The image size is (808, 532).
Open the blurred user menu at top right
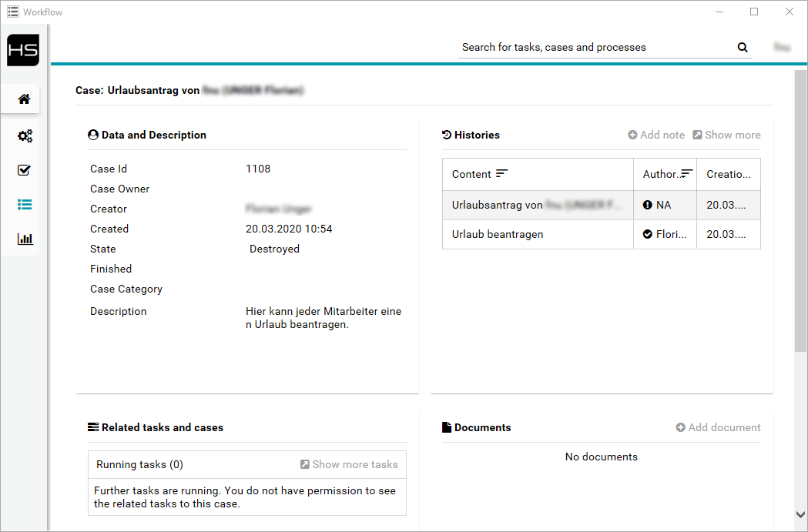coord(782,48)
